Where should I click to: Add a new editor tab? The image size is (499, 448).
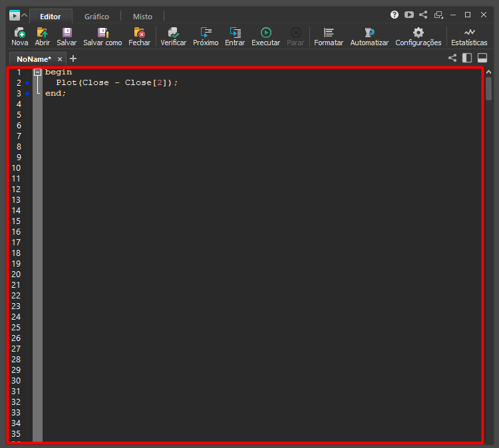point(73,58)
